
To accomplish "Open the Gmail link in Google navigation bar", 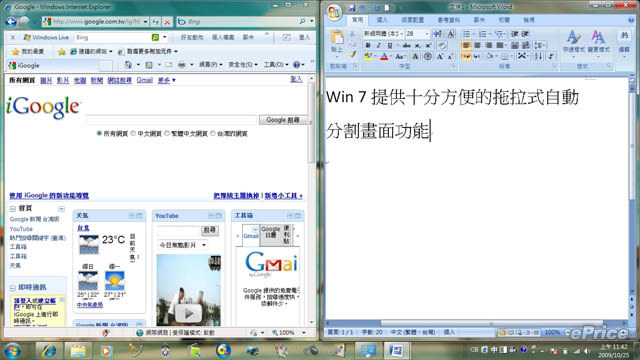I will click(x=144, y=80).
